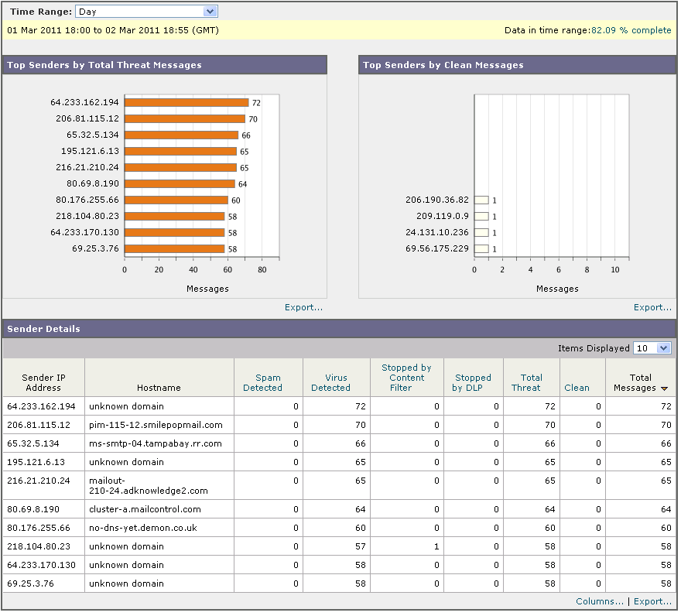681x616 pixels.
Task: Select 64.233.170.130 in the Sender Details table
Action: 41,565
